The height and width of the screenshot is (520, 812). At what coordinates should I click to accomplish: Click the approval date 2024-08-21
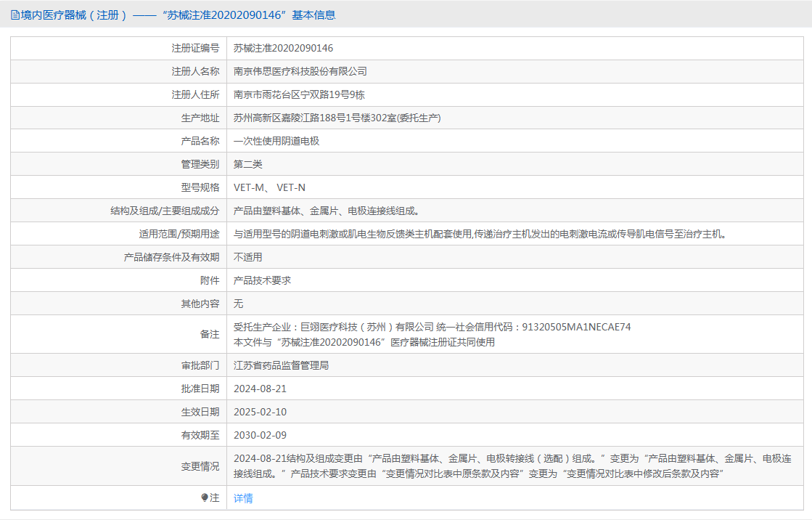pos(260,389)
